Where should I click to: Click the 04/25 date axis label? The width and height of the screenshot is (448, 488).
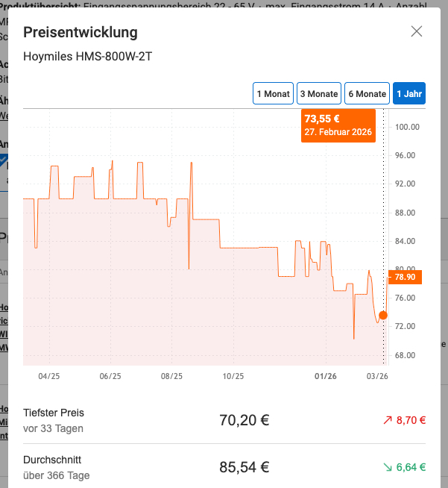click(48, 376)
